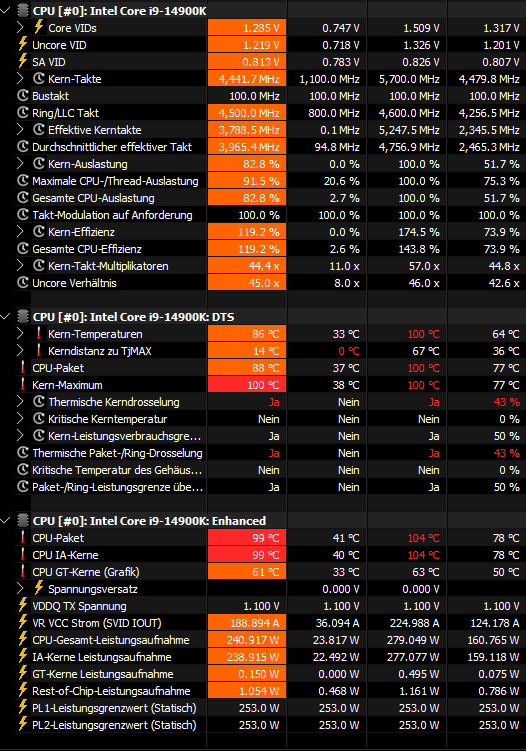Click the chip icon of the Enhanced section header
The image size is (526, 751).
coord(23,521)
